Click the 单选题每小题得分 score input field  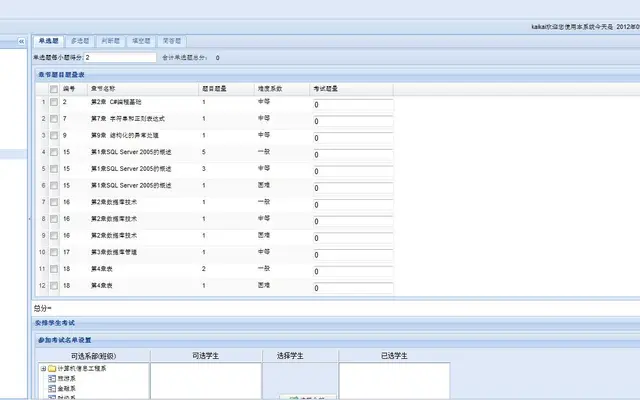pos(120,58)
